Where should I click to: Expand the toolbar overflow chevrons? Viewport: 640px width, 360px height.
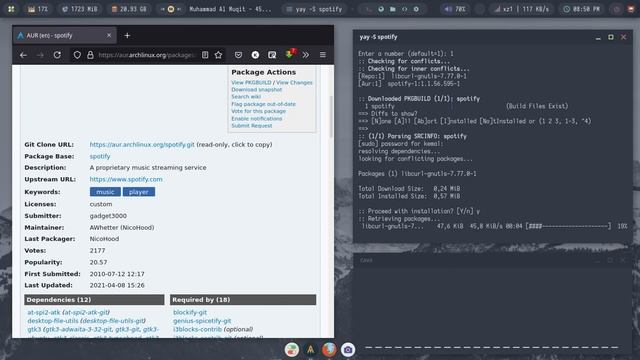tap(306, 55)
